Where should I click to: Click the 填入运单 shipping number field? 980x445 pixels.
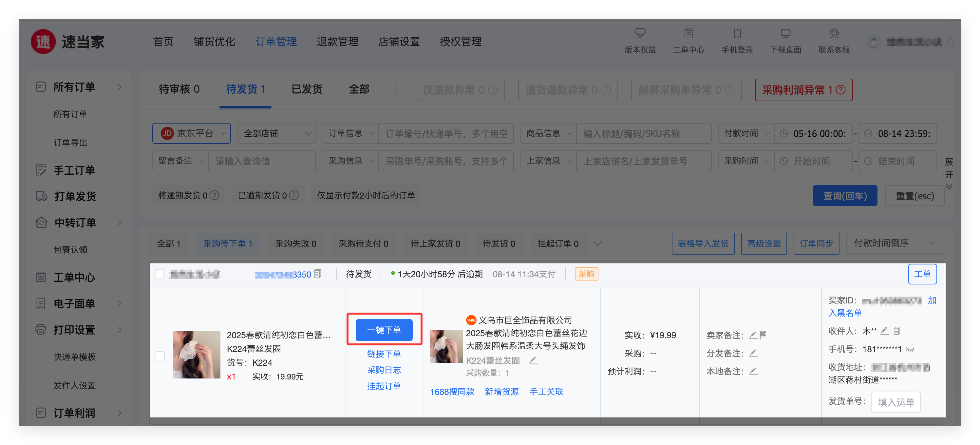895,402
